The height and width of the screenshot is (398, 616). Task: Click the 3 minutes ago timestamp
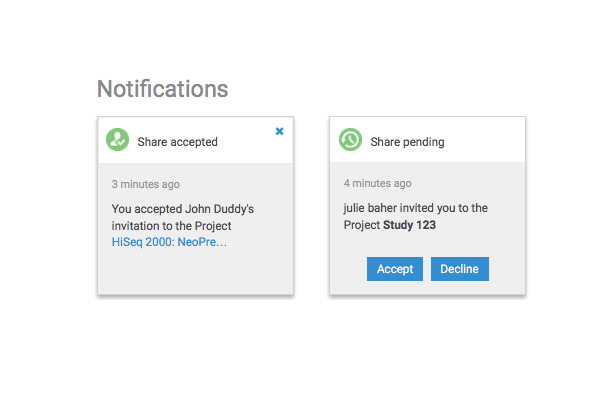click(146, 184)
